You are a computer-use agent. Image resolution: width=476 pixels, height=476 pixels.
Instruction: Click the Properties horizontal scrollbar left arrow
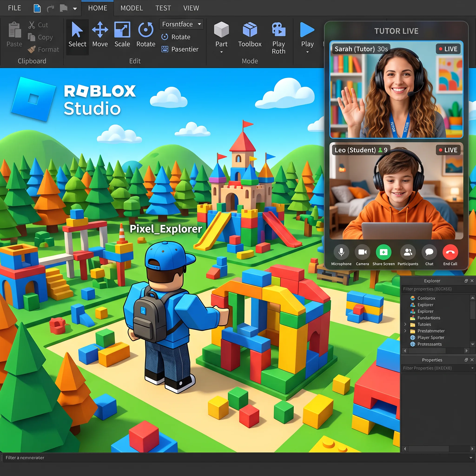(405, 449)
